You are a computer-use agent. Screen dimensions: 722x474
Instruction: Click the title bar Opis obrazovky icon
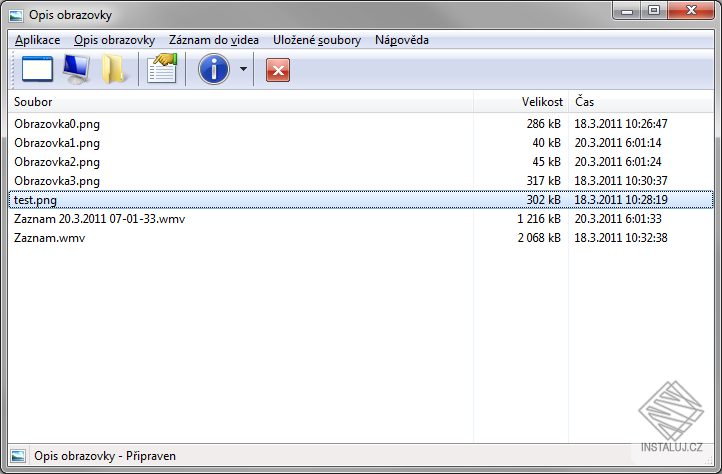pos(16,15)
